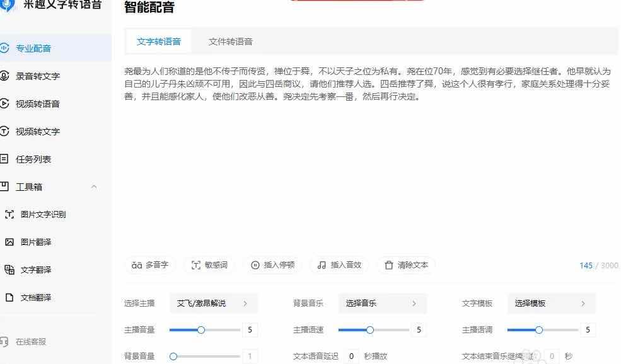Check text with 敏感词 detector

[x=211, y=265]
